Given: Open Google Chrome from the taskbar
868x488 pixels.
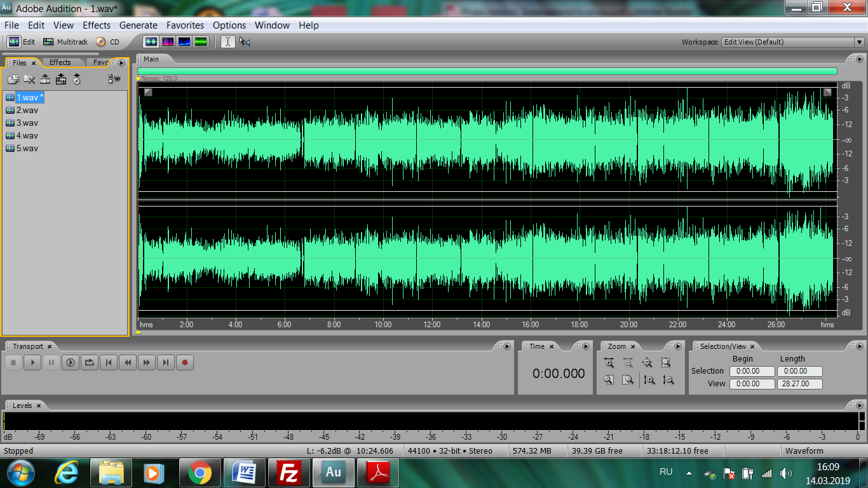Looking at the screenshot, I should click(200, 473).
